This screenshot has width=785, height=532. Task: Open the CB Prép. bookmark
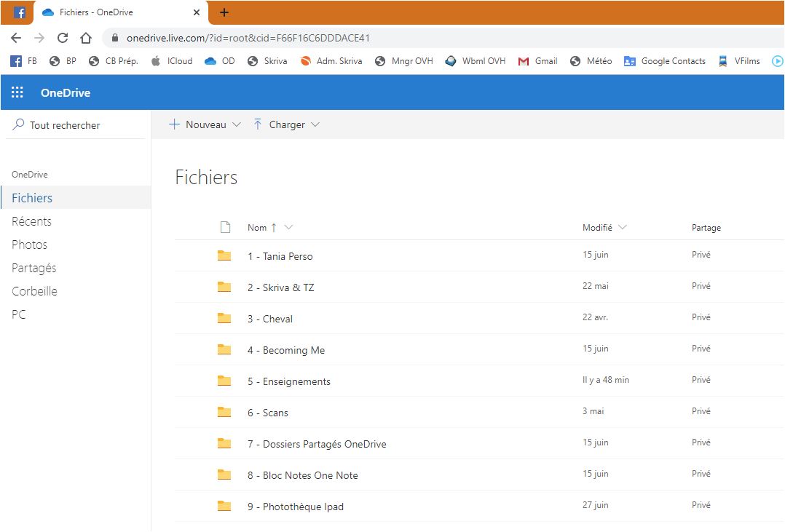113,61
